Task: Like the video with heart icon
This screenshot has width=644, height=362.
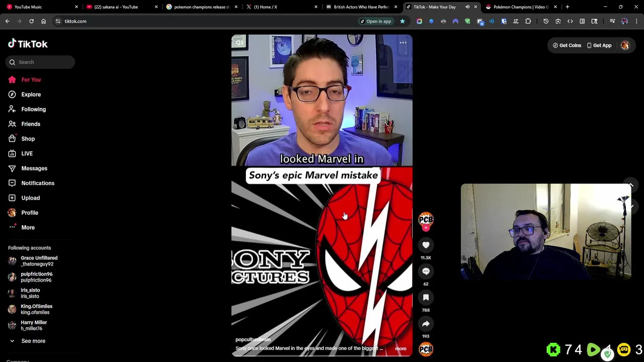Action: [426, 245]
